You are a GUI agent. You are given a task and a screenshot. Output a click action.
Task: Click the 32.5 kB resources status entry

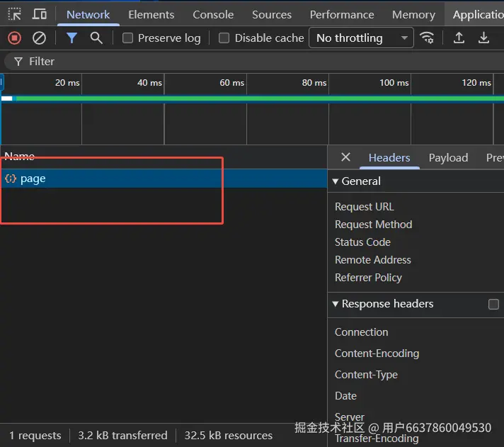(x=228, y=436)
